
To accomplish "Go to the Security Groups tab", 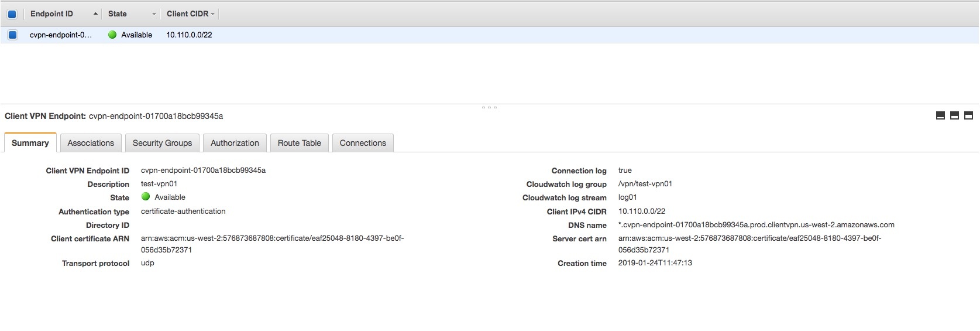I will (162, 143).
